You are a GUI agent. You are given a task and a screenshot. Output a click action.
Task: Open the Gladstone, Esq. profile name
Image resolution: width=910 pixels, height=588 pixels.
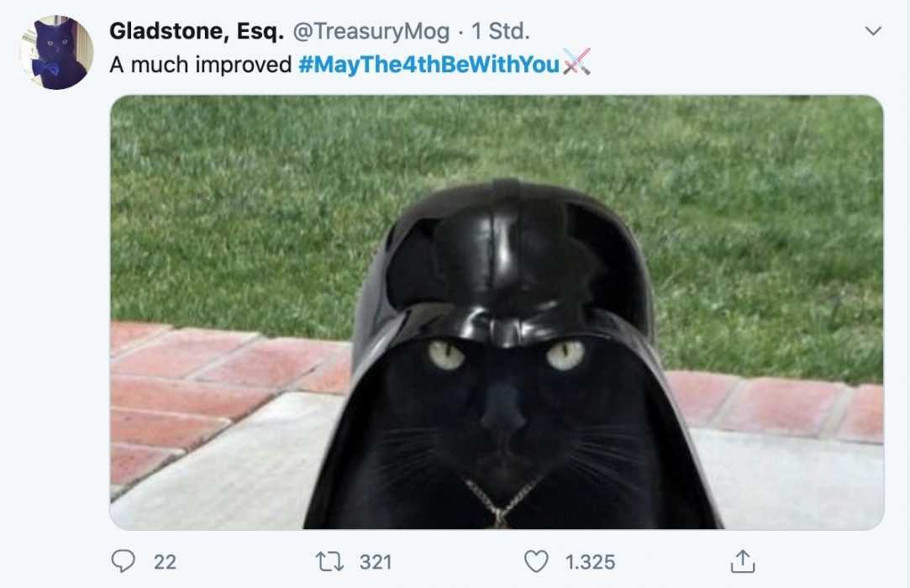click(197, 31)
